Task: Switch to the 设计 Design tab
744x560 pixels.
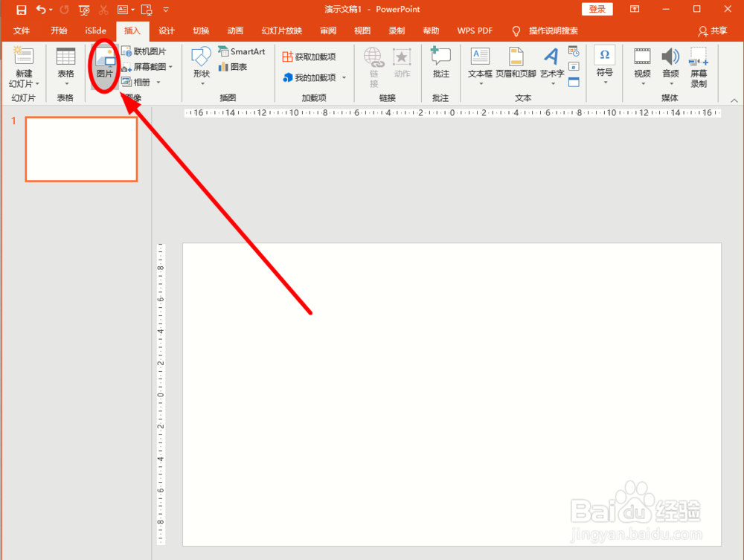Action: click(x=167, y=30)
